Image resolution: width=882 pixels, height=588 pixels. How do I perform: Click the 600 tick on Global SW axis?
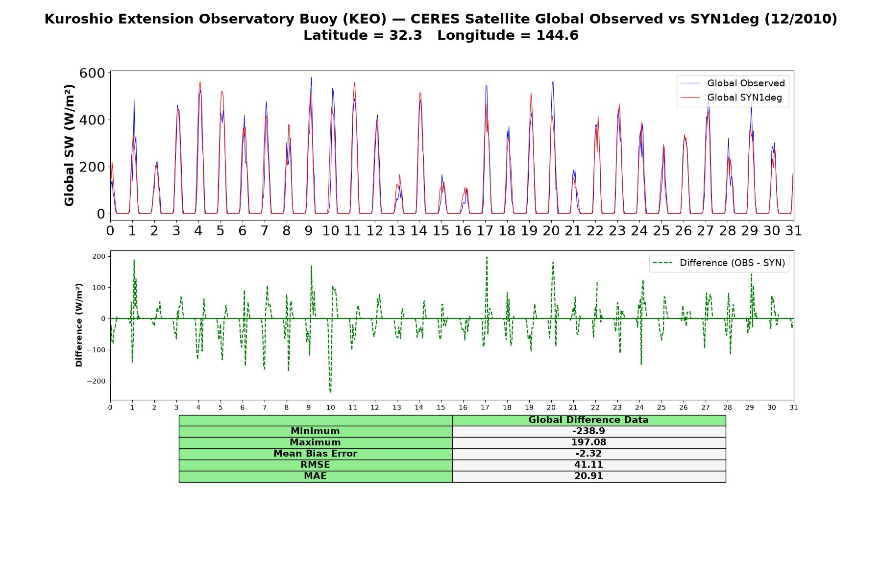point(92,73)
